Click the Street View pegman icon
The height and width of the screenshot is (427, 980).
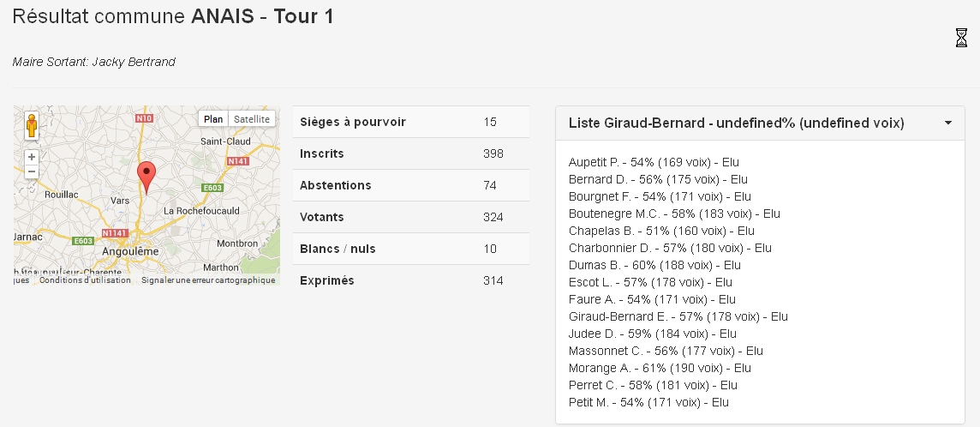32,125
